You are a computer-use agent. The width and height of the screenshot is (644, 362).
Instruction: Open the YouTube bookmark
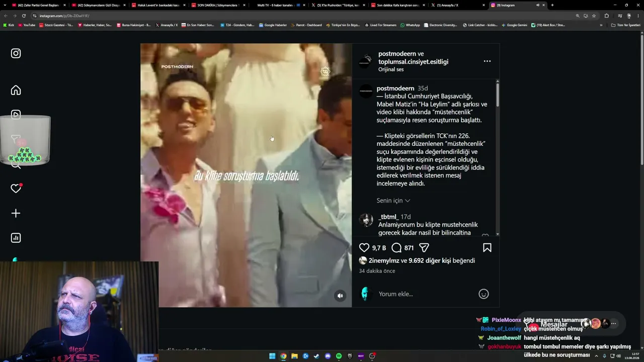point(27,25)
